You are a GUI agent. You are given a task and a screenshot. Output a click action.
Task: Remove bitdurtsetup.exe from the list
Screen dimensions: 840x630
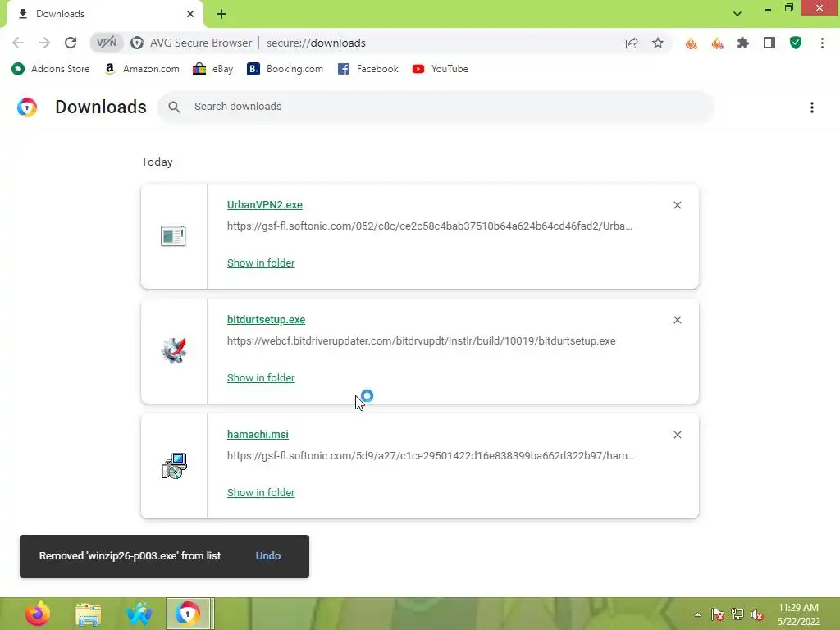pyautogui.click(x=677, y=320)
